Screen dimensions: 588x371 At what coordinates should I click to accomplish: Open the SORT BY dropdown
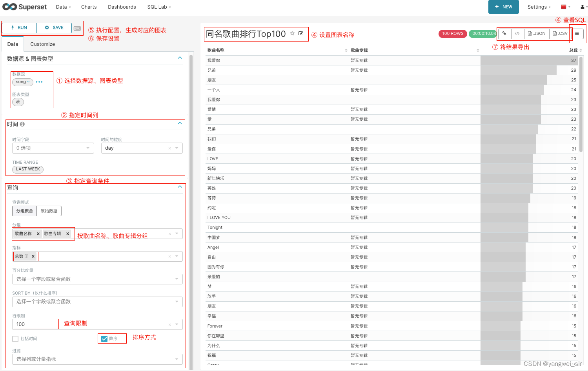[x=97, y=302]
